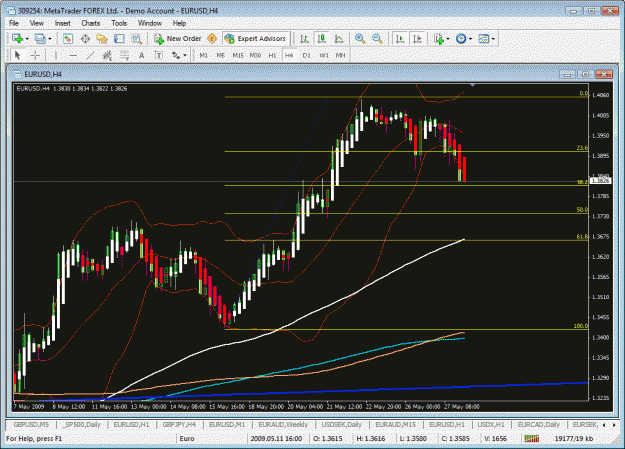
Task: Switch chart to Candlesticks type
Action: tap(322, 39)
